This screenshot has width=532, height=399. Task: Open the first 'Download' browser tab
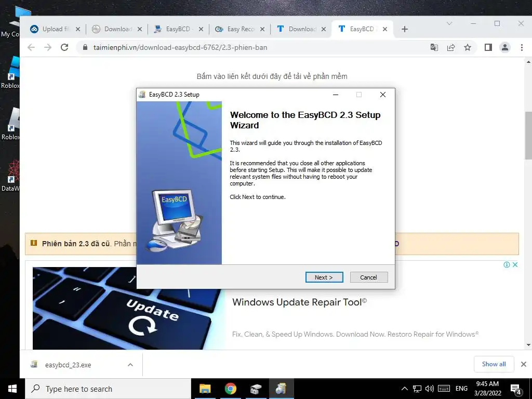117,29
